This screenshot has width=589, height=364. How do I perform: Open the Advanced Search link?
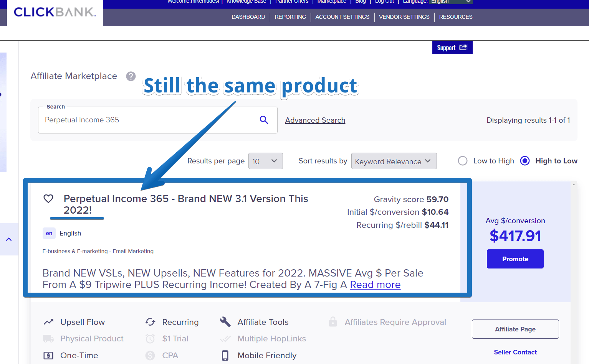pos(315,120)
